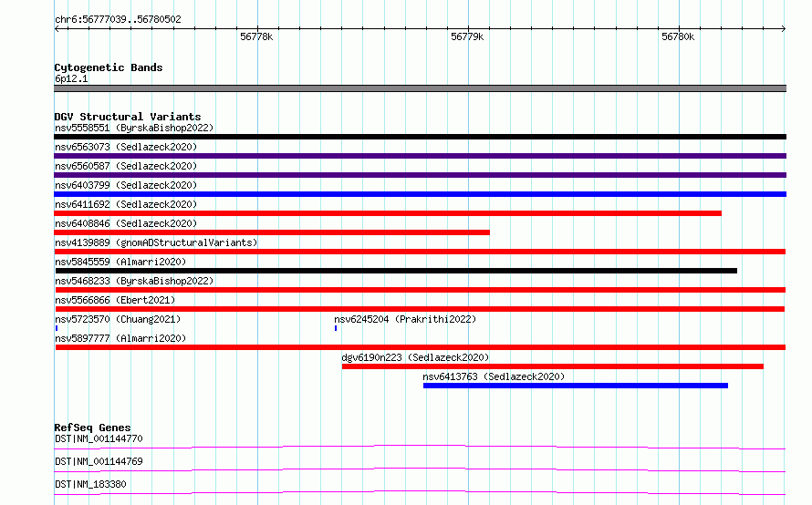Click the red nsv5897777 variant bar
The height and width of the screenshot is (505, 812).
click(421, 347)
